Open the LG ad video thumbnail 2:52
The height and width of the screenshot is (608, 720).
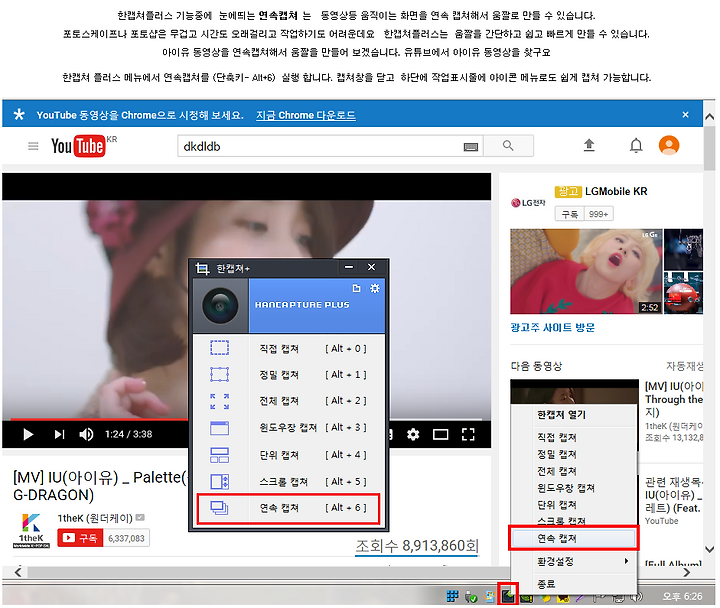tap(586, 271)
